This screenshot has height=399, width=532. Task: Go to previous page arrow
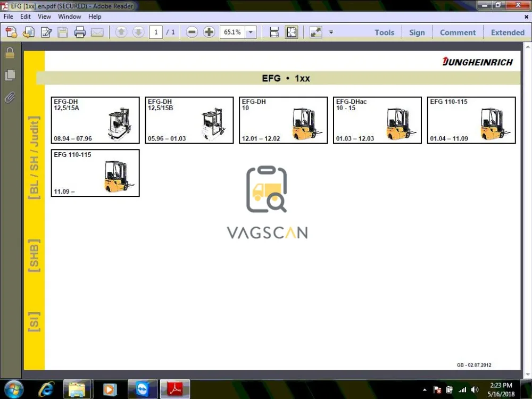pos(121,32)
